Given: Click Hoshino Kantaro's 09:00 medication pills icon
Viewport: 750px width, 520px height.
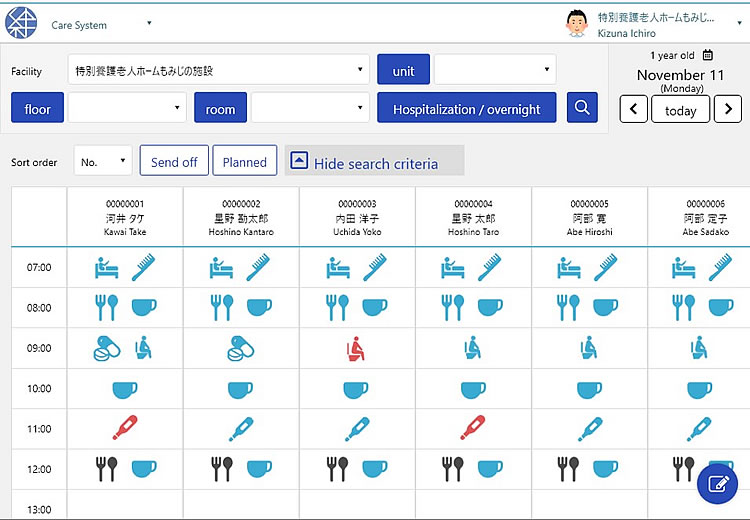Looking at the screenshot, I should (241, 348).
